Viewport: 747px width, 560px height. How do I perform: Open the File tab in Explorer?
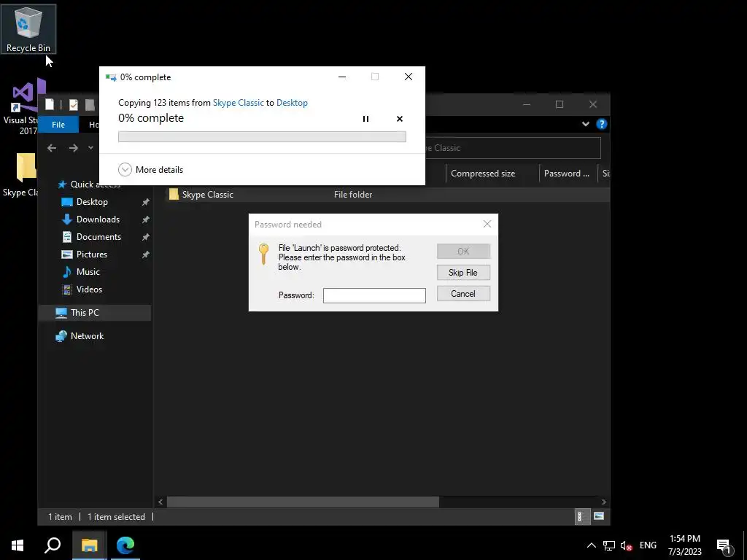(58, 125)
